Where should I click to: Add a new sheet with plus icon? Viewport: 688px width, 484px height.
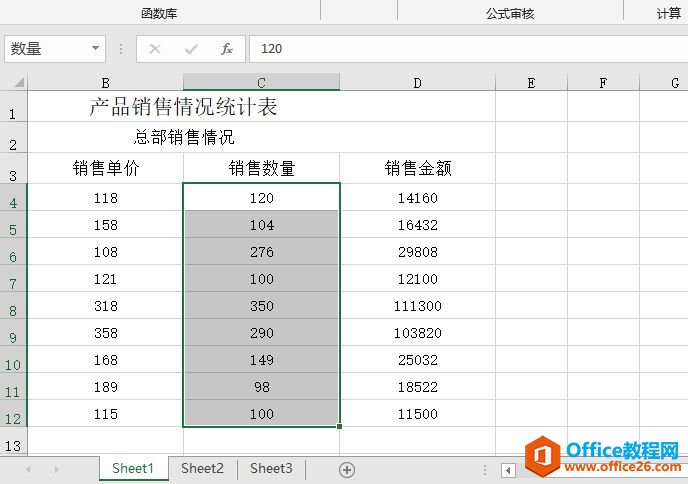347,470
